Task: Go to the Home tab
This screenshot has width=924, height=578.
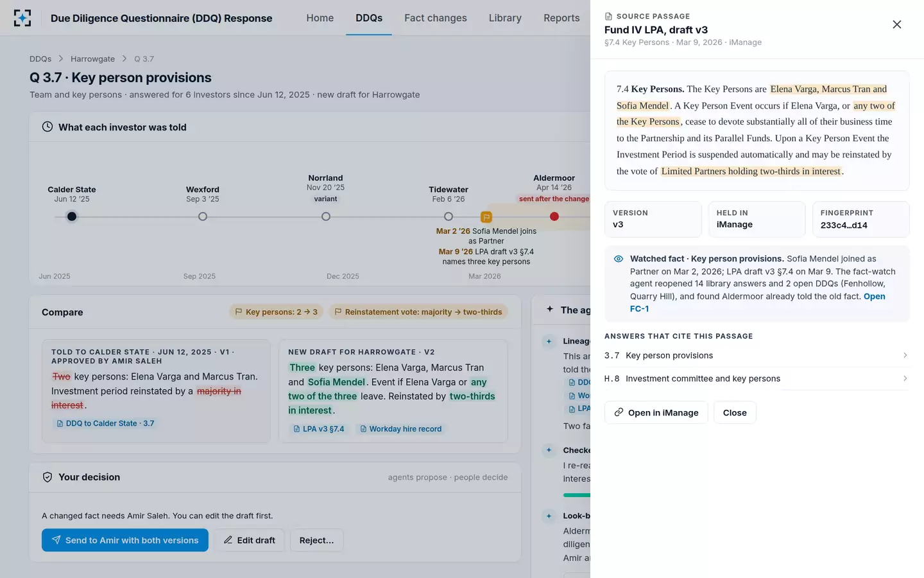Action: [x=320, y=18]
